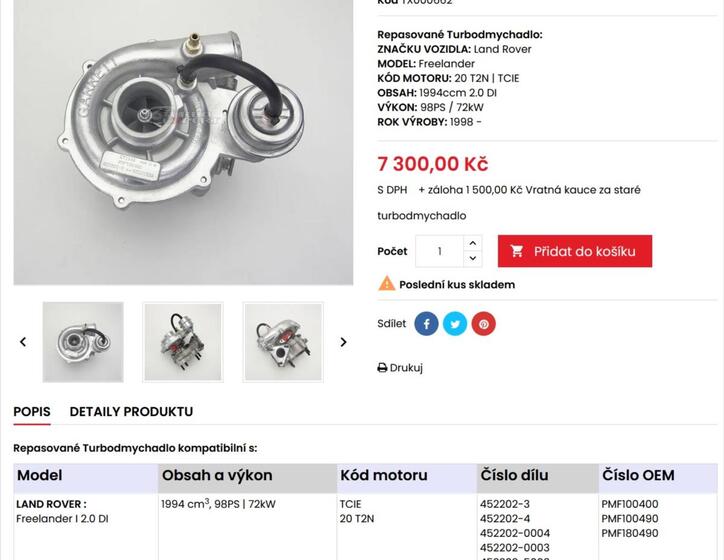The height and width of the screenshot is (560, 724).
Task: Select third turbocharger thumbnail
Action: [x=283, y=342]
